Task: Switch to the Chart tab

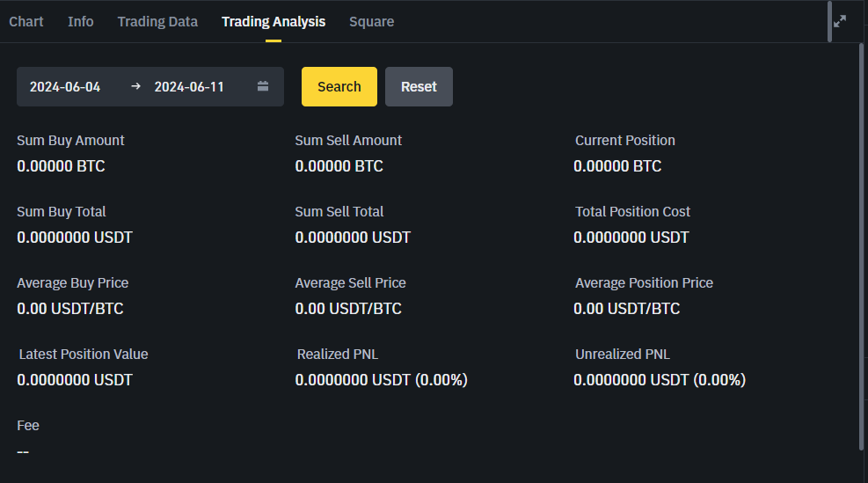Action: pos(26,22)
